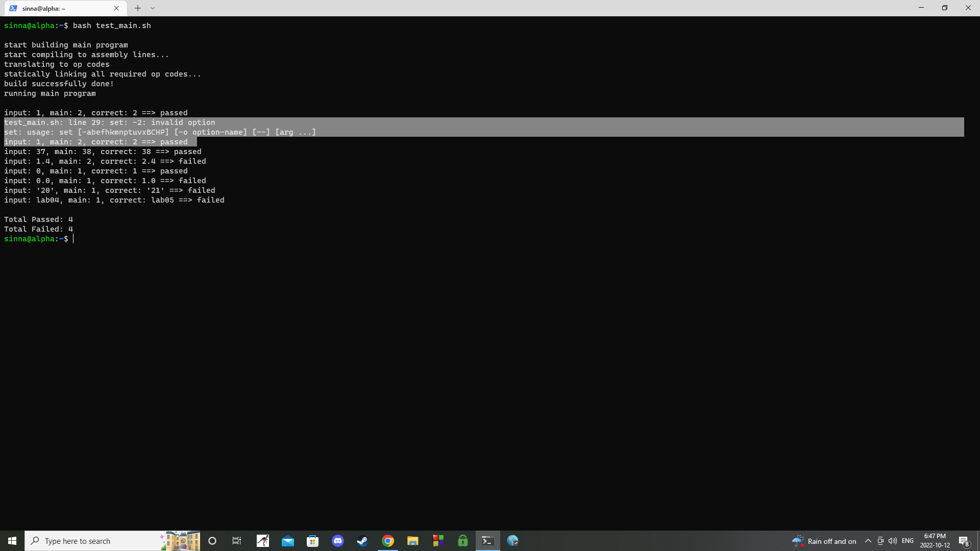Expand the new tab profile dropdown
The image size is (980, 551).
pyautogui.click(x=153, y=8)
